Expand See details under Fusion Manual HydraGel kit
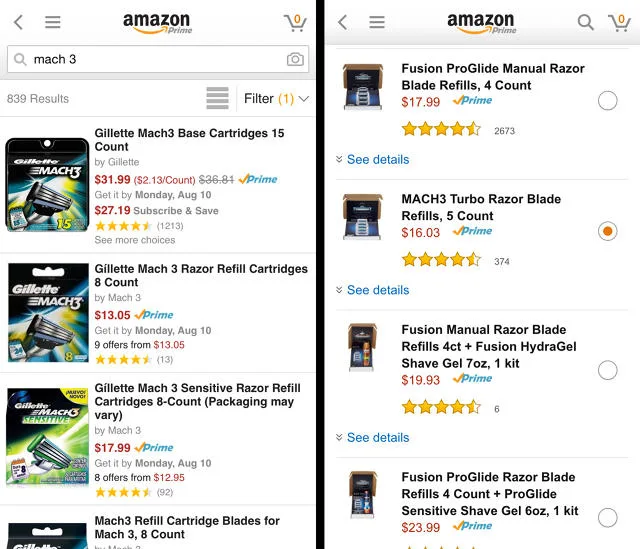 coord(372,437)
